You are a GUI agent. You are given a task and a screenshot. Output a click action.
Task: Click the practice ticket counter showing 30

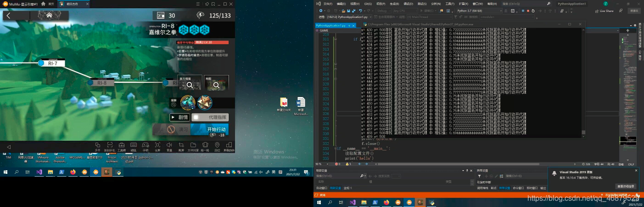click(165, 15)
